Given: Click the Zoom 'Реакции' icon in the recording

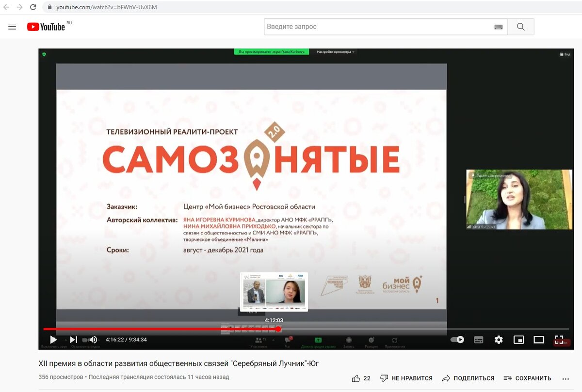Looking at the screenshot, I should [371, 343].
